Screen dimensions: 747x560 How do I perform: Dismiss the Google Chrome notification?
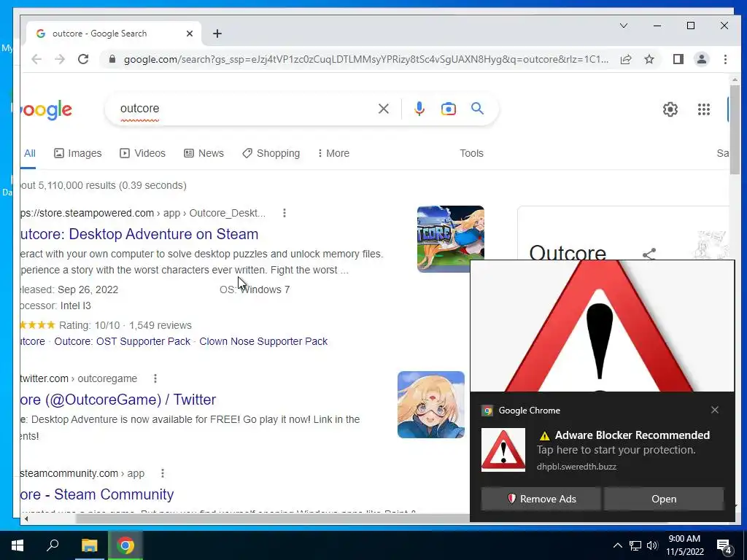click(715, 410)
